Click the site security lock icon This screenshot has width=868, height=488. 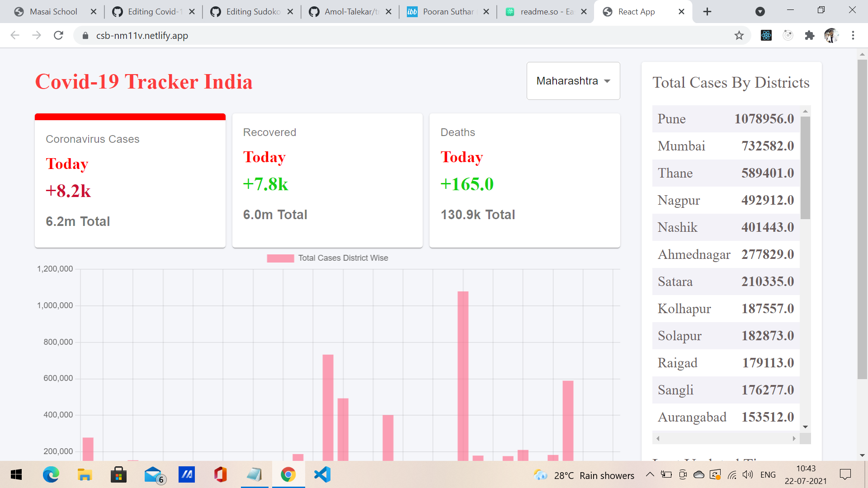pos(85,35)
